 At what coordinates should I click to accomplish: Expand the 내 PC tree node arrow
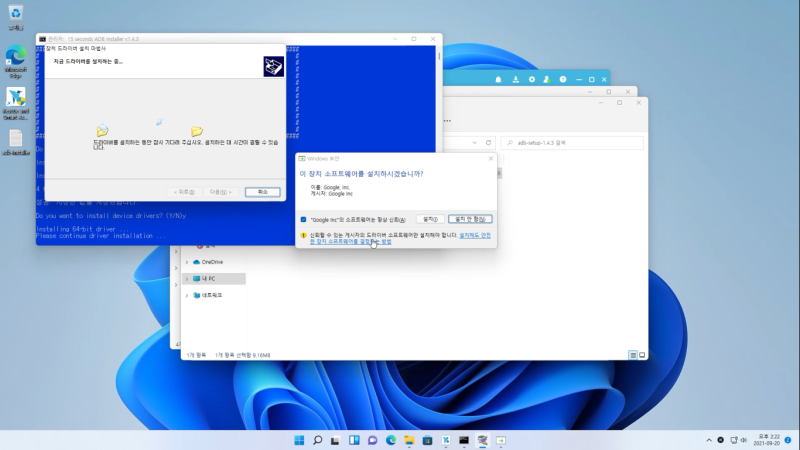[187, 279]
